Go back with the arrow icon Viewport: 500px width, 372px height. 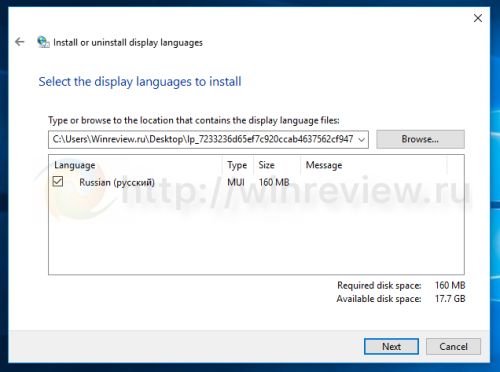[20, 42]
